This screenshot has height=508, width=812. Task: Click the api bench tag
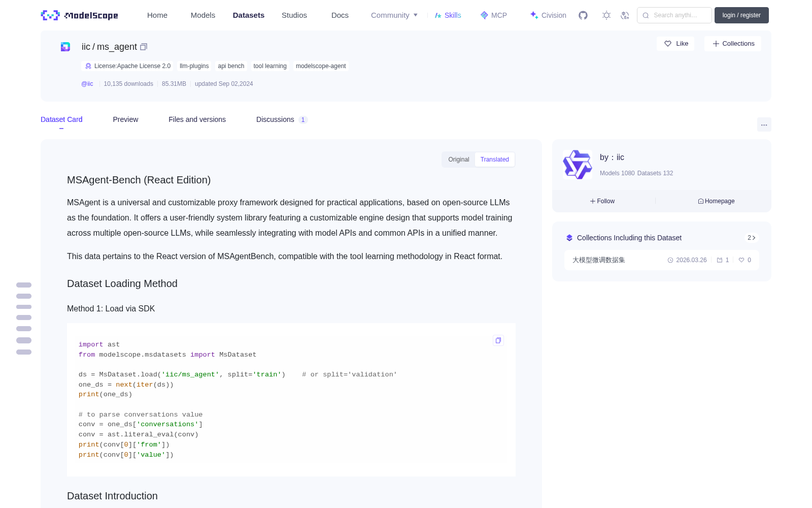pos(231,66)
